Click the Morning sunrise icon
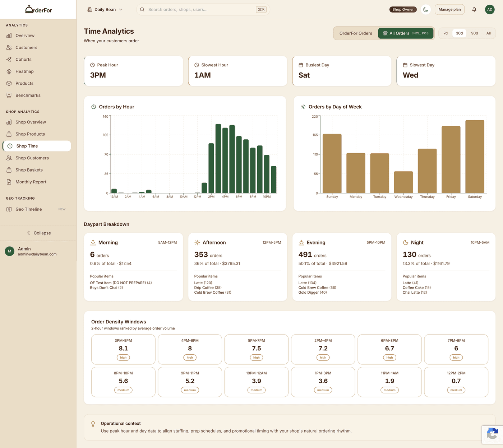 point(93,243)
